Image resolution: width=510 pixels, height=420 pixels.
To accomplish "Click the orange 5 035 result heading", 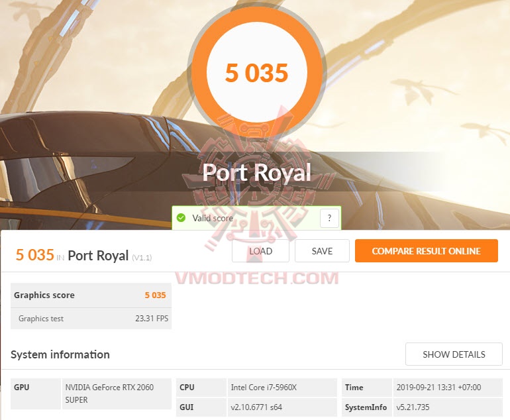I will point(34,255).
